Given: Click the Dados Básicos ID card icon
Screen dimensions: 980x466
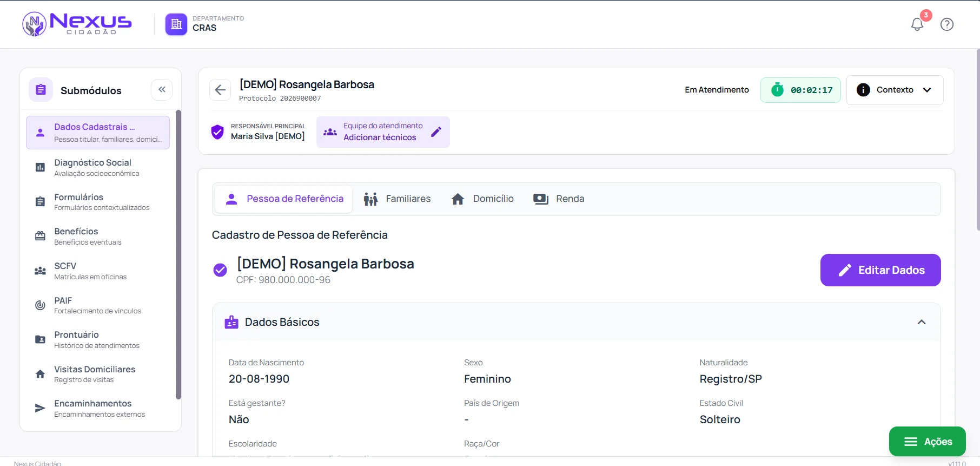Looking at the screenshot, I should click(231, 322).
